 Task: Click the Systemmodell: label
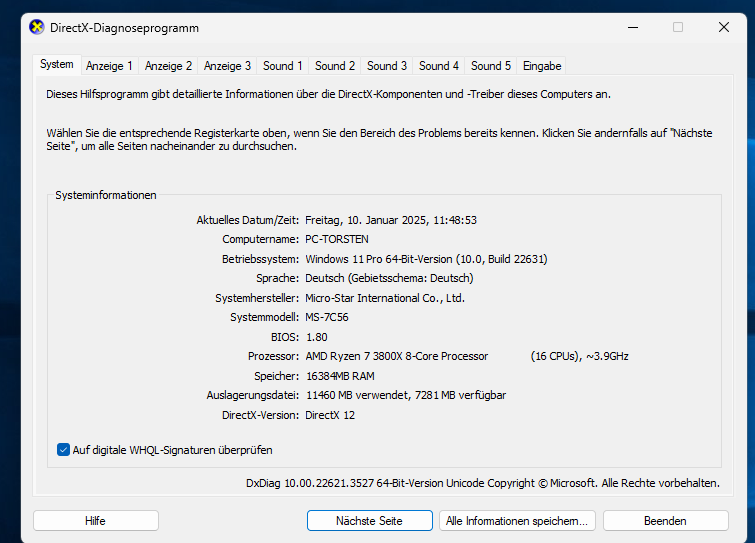[264, 317]
